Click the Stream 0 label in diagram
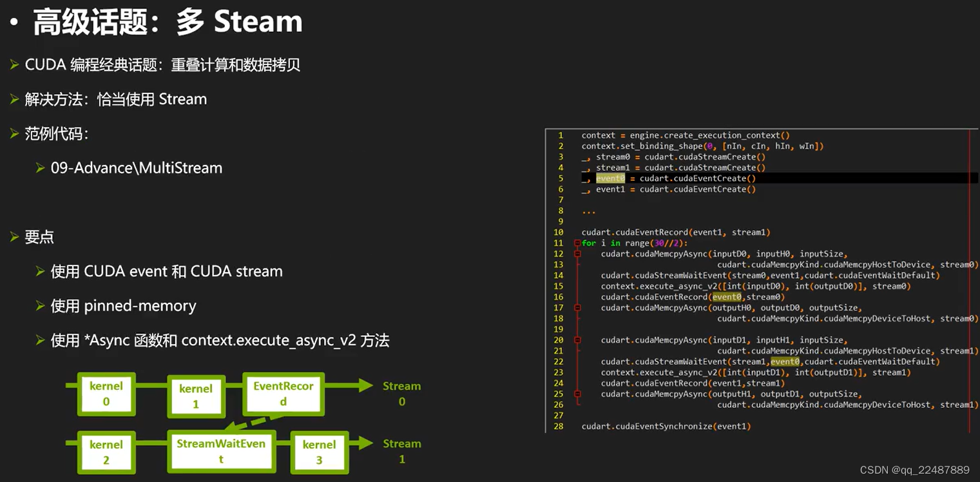The height and width of the screenshot is (482, 980). click(401, 394)
